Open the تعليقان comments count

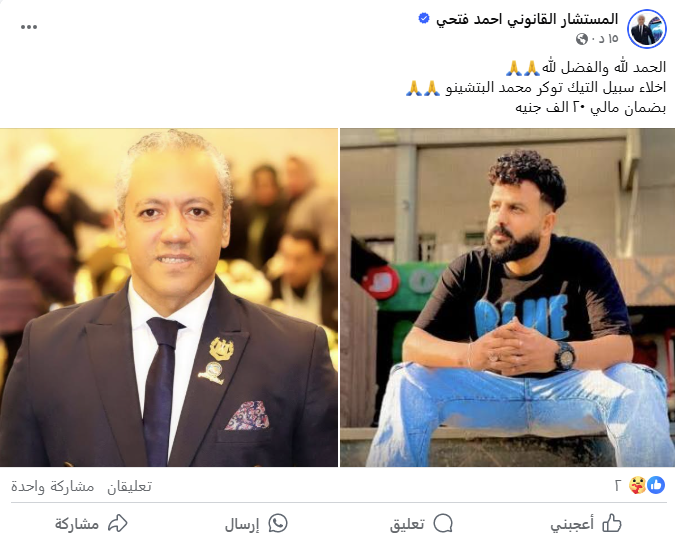129,486
